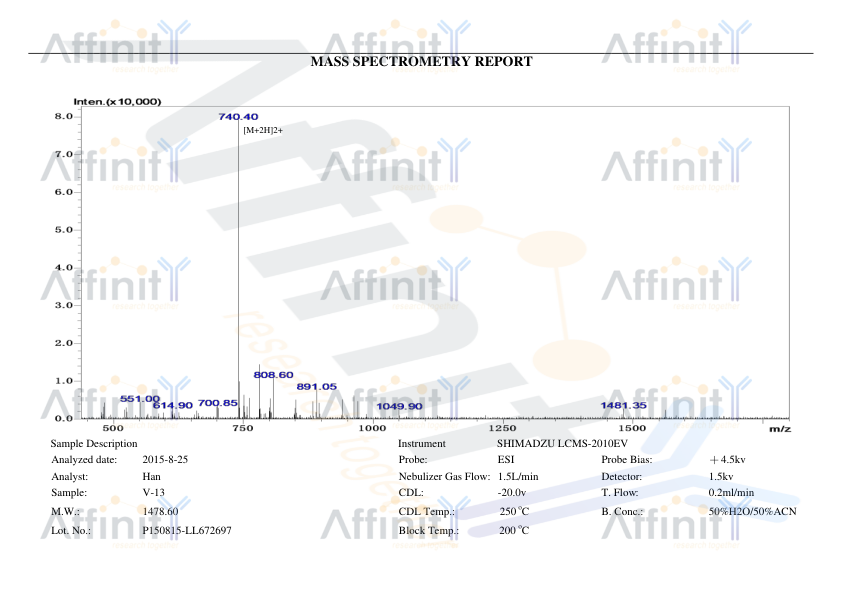Select the CDL value -20.0v
Viewport: 842px width, 596px height.
click(x=512, y=492)
